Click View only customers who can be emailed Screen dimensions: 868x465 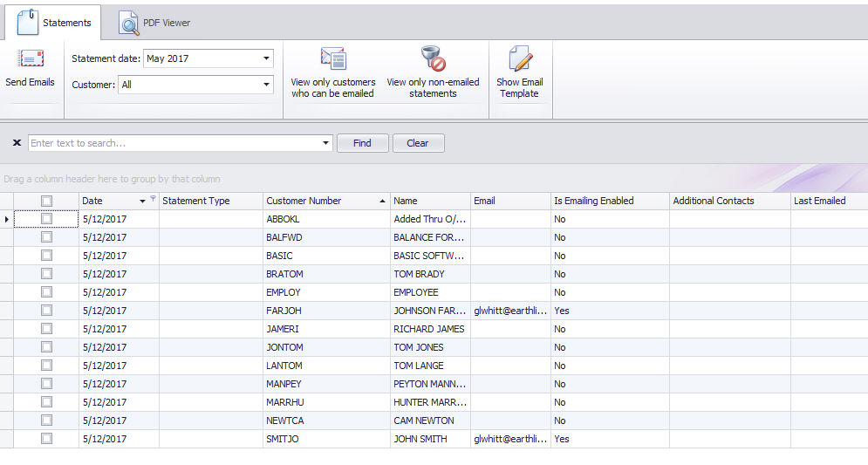tap(332, 73)
